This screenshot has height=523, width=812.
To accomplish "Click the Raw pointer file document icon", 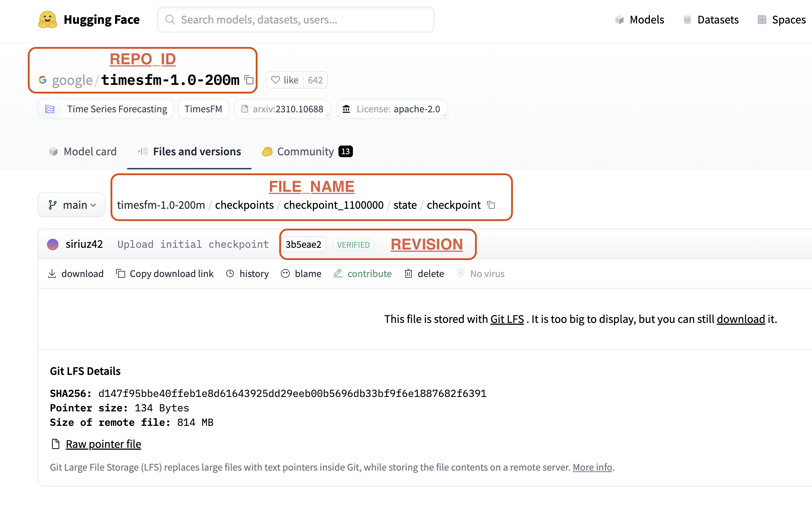I will click(x=56, y=444).
